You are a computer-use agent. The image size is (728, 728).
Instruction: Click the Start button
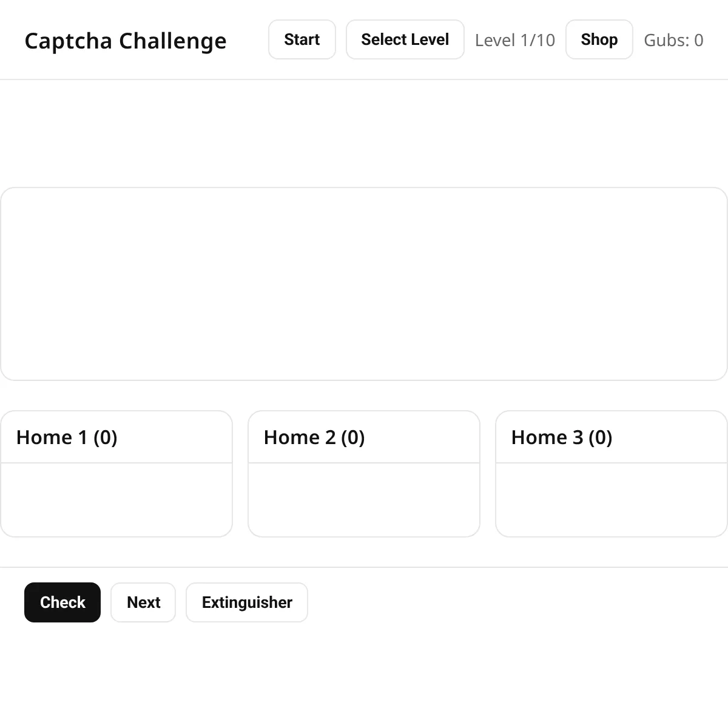[x=302, y=39]
